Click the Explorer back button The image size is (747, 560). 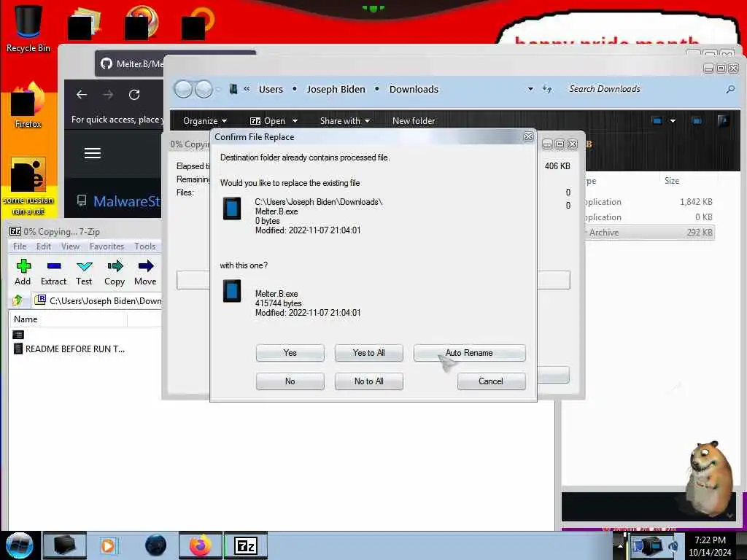[x=183, y=89]
